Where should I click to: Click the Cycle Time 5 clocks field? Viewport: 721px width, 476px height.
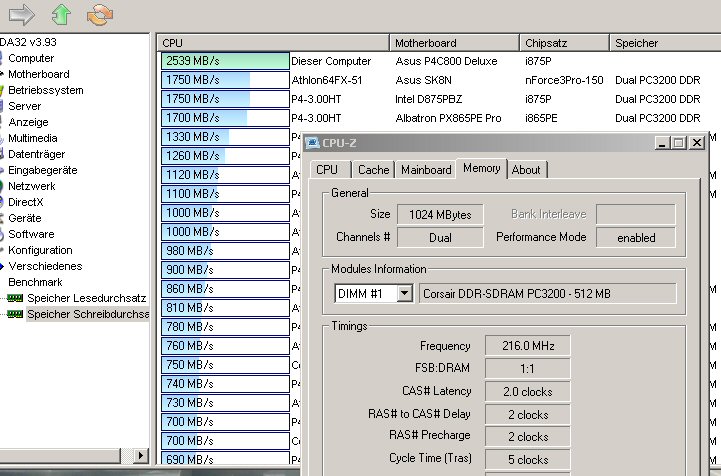pos(528,460)
